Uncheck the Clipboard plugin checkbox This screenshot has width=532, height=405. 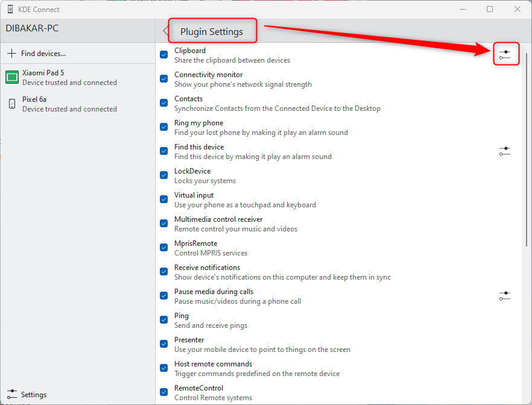coord(164,55)
